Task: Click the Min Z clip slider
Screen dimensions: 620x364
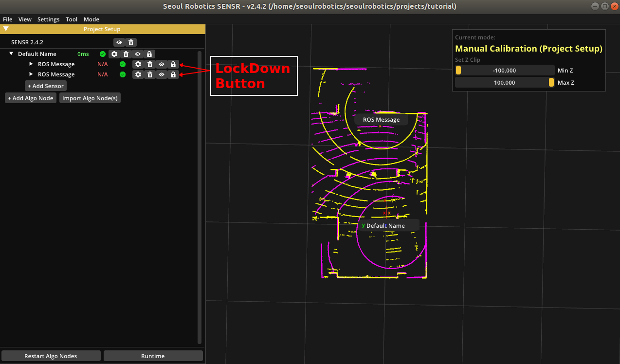Action: tap(505, 70)
